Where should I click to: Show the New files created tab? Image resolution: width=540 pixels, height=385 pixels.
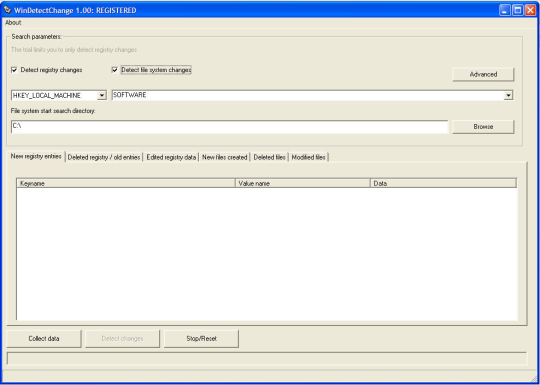click(x=225, y=157)
